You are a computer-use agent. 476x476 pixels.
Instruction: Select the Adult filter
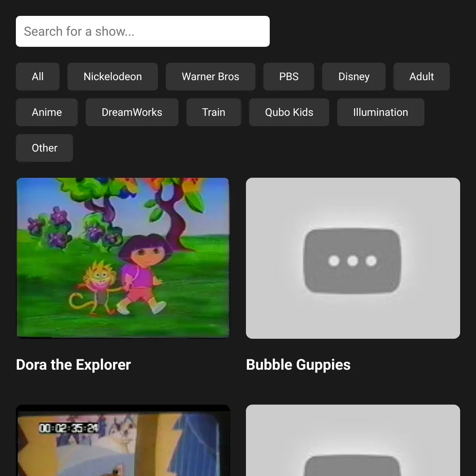pyautogui.click(x=422, y=77)
